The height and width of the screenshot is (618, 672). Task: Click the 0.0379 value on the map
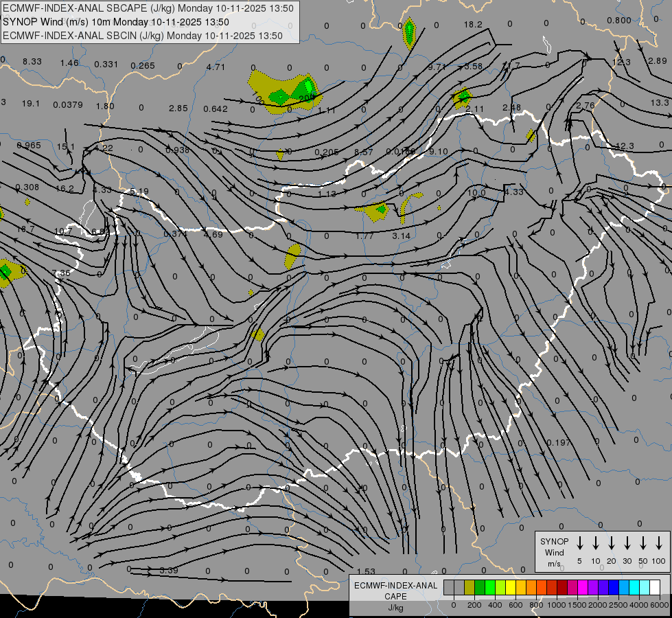(x=68, y=104)
